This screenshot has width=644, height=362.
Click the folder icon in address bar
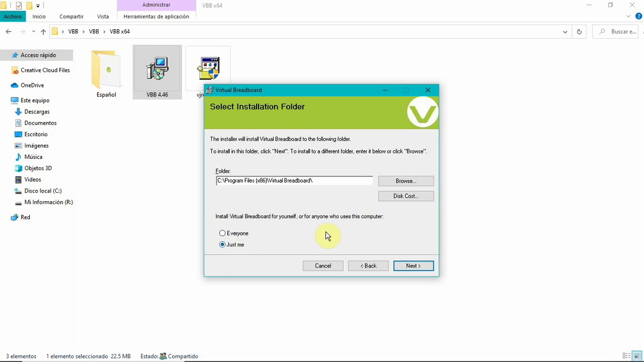pos(55,32)
